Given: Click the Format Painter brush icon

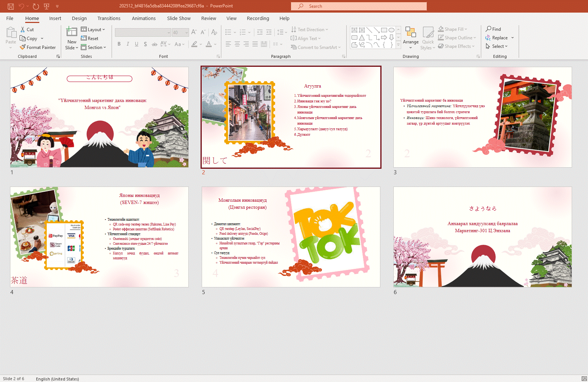Looking at the screenshot, I should (x=23, y=47).
